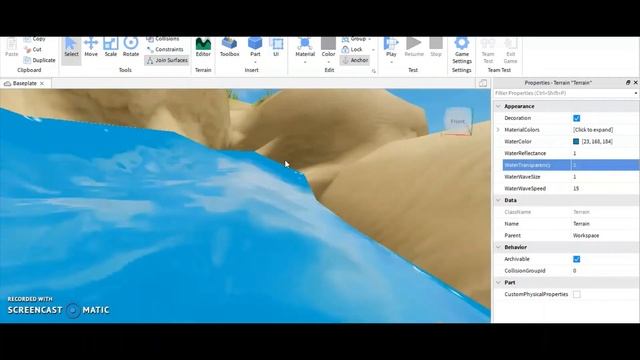
Task: Click MaterialColors Click to expand text
Action: point(593,130)
